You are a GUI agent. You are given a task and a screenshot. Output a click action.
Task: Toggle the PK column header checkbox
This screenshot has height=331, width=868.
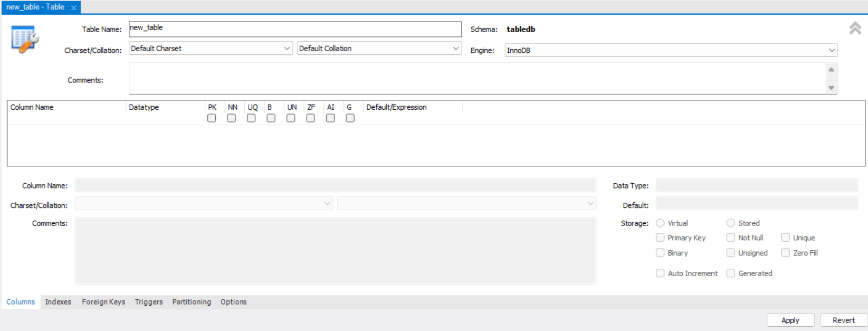pyautogui.click(x=212, y=118)
